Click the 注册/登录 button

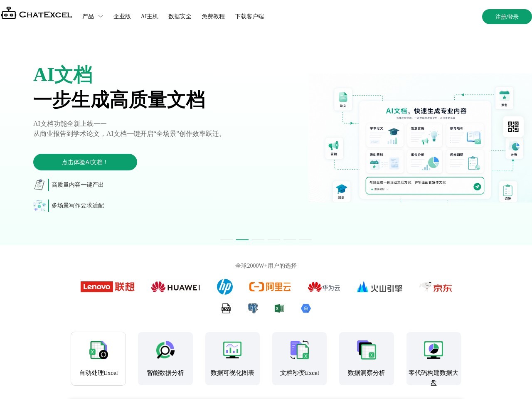pyautogui.click(x=507, y=17)
